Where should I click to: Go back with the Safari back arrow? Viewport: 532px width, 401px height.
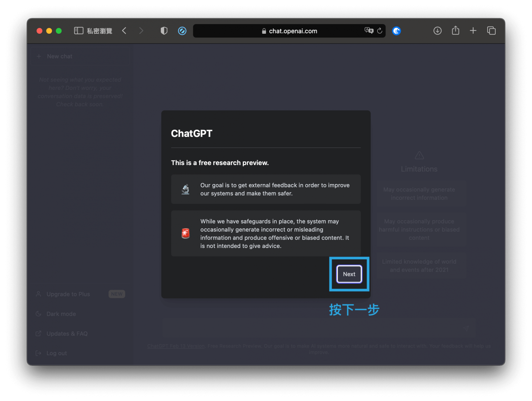(x=124, y=31)
